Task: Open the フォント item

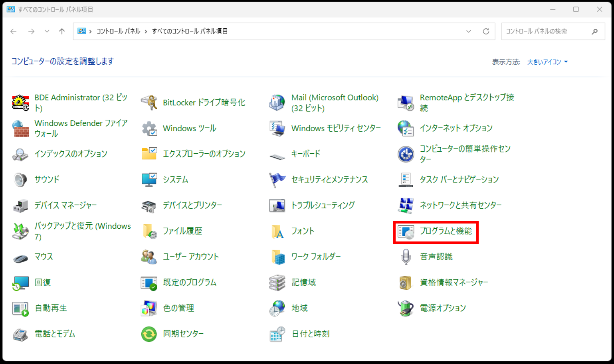Action: click(x=302, y=231)
